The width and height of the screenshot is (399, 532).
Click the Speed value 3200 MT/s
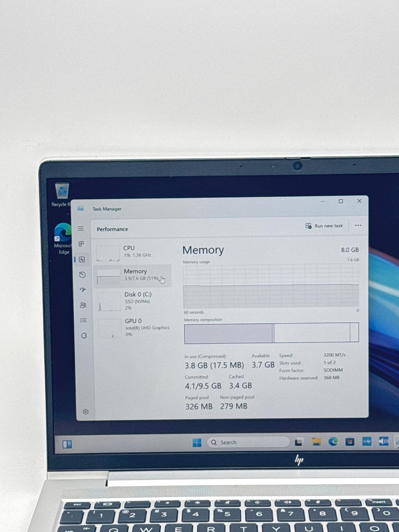[x=334, y=355]
